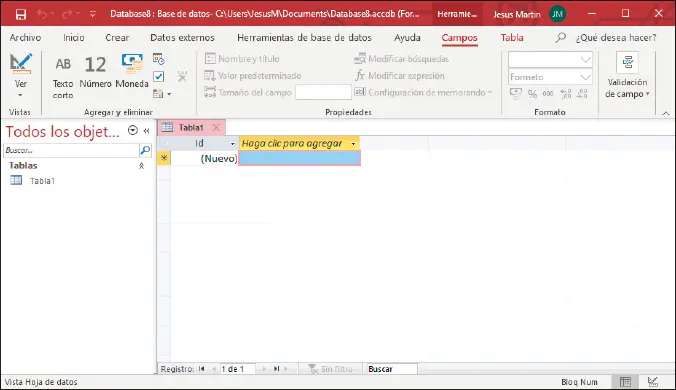676x390 pixels.
Task: Decrease decimal places icon
Action: pyautogui.click(x=582, y=94)
